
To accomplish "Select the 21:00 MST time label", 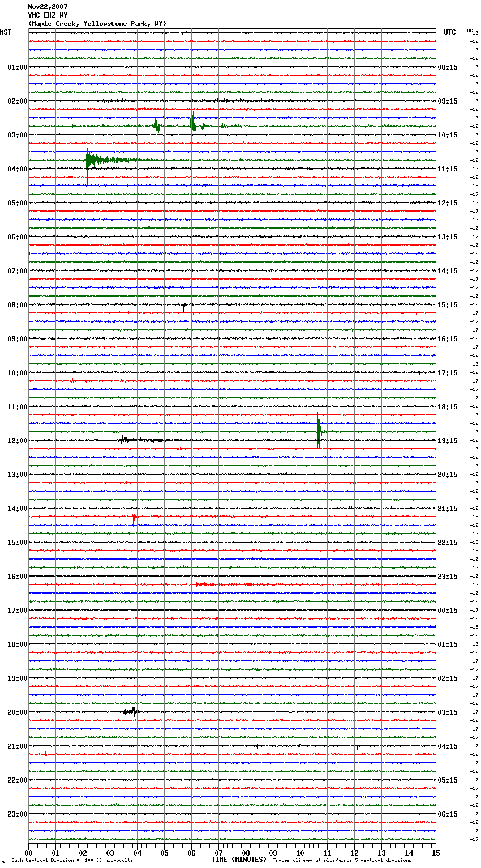I will pos(18,746).
